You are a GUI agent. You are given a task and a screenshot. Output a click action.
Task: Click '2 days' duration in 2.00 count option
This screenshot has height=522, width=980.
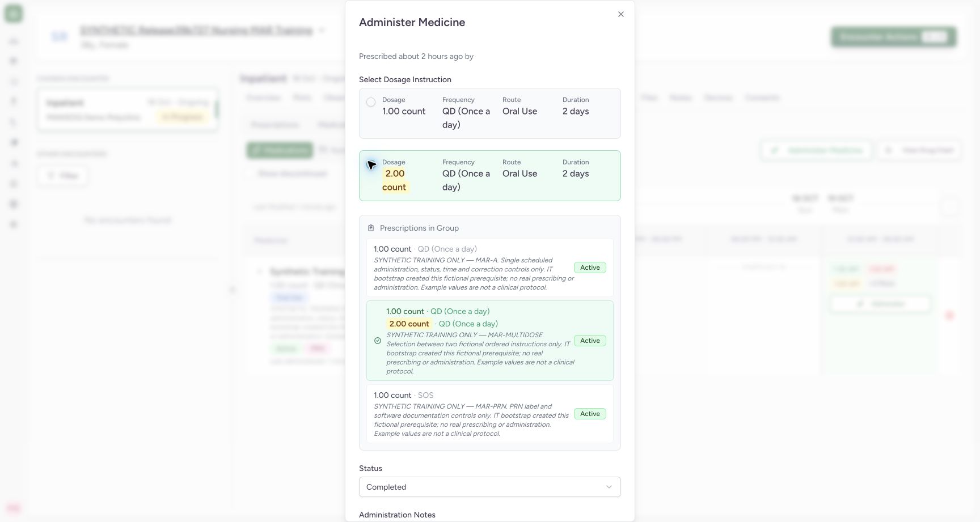[576, 173]
